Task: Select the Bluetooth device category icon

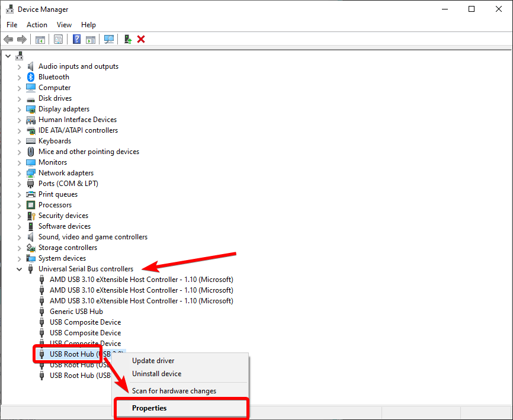Action: click(30, 76)
